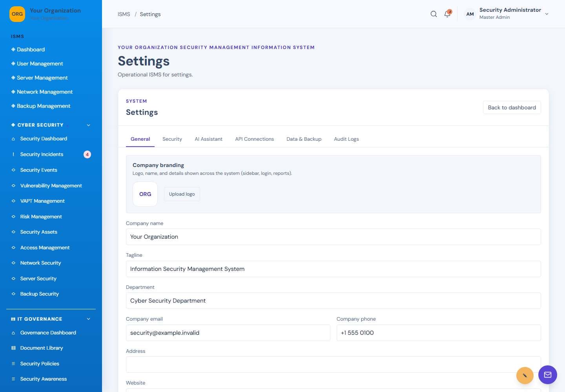
Task: Open Risk Management in sidebar
Action: click(x=51, y=217)
